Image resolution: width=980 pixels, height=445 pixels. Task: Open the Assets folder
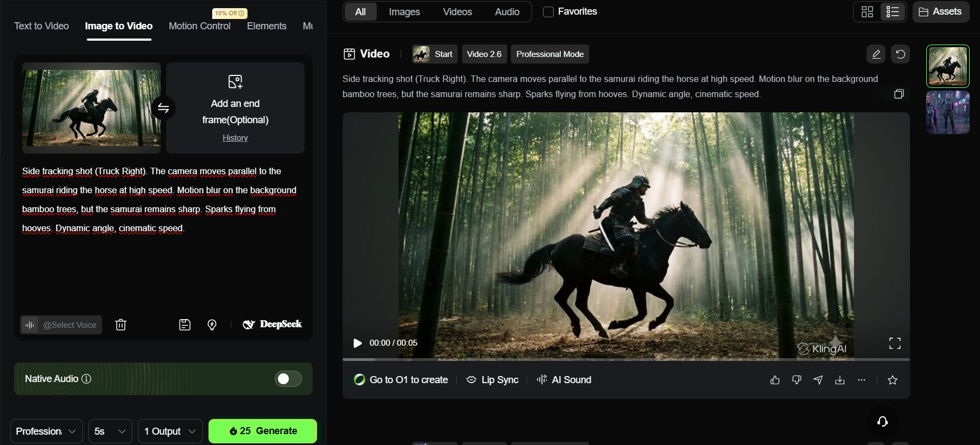[x=941, y=11]
